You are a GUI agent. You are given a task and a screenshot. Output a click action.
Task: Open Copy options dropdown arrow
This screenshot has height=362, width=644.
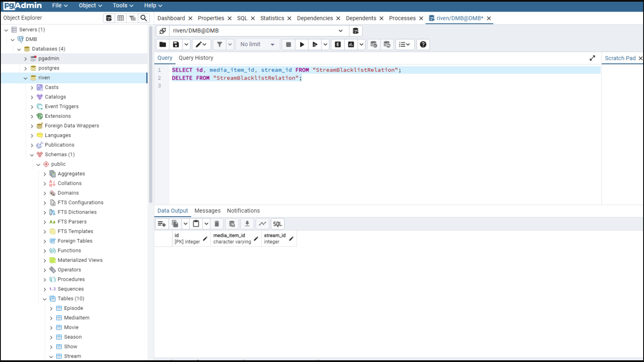(185, 224)
